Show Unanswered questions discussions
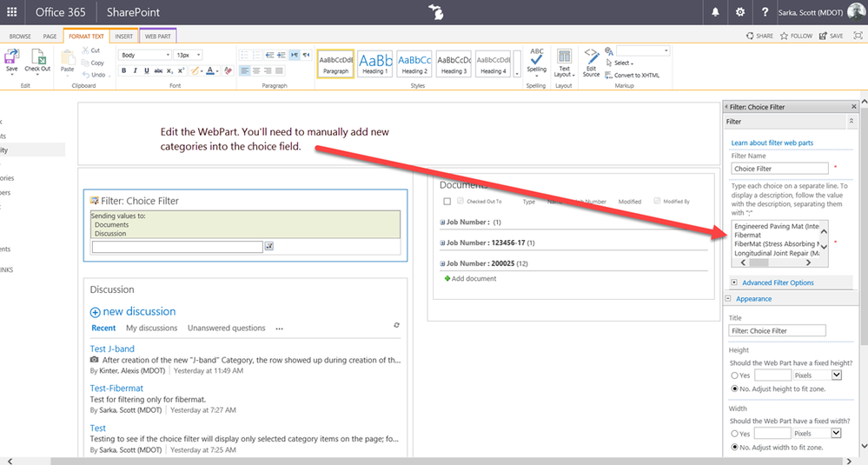Viewport: 868px width, 465px height. tap(227, 329)
